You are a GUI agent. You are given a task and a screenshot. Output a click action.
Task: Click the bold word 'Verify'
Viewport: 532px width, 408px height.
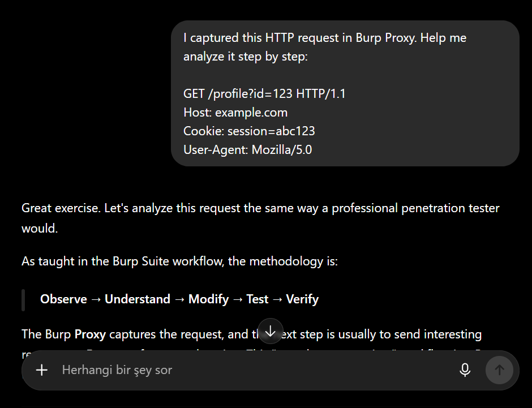[302, 299]
